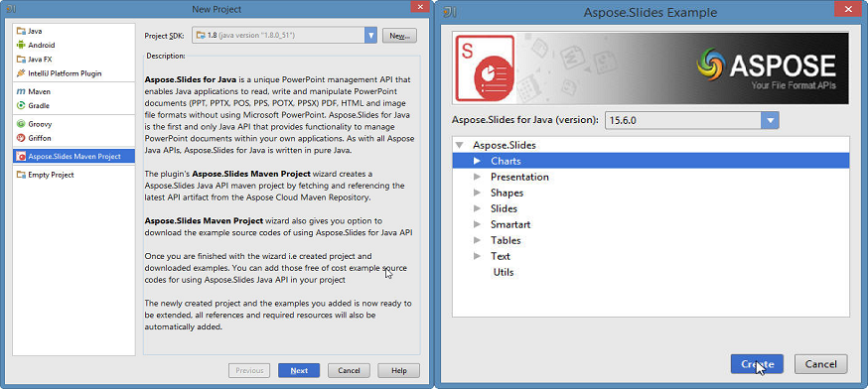Open Help in the New Project dialog
This screenshot has width=868, height=389.
point(399,371)
